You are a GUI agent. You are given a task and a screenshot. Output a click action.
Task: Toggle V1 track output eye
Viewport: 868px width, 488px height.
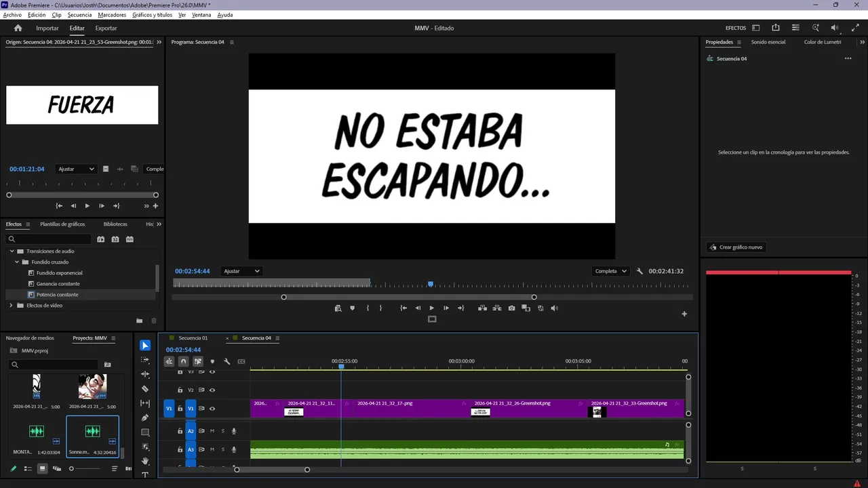tap(212, 409)
